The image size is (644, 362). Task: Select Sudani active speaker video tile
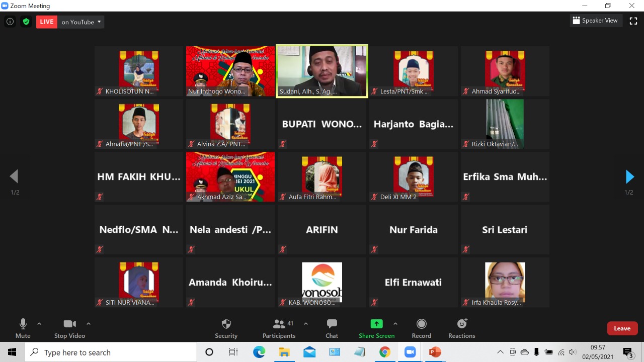point(322,71)
